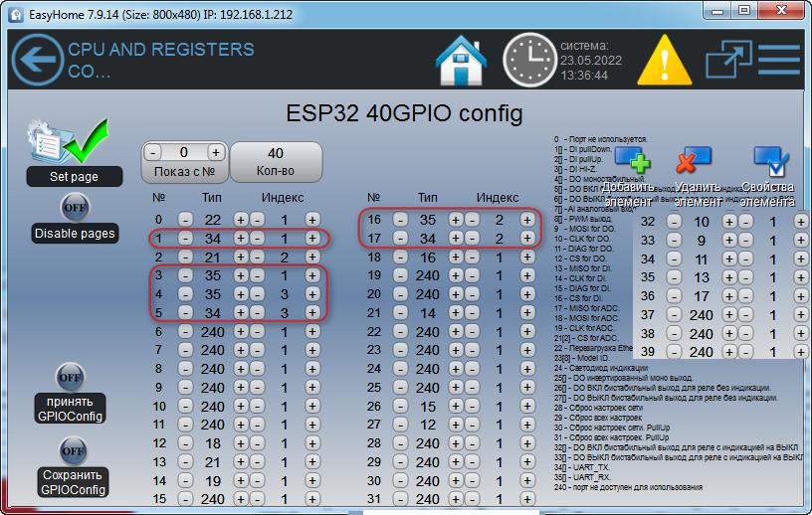Screen dimensions: 812x515
Task: Click the window resize/popup icon
Action: click(x=728, y=61)
